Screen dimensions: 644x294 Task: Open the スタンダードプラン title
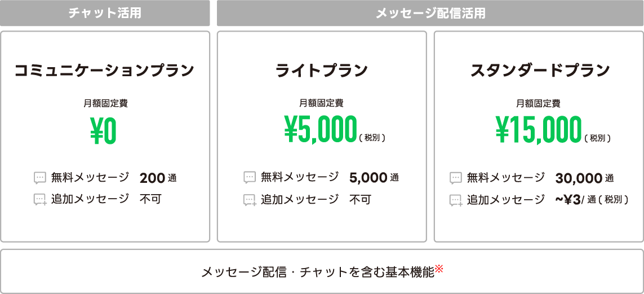coord(540,71)
